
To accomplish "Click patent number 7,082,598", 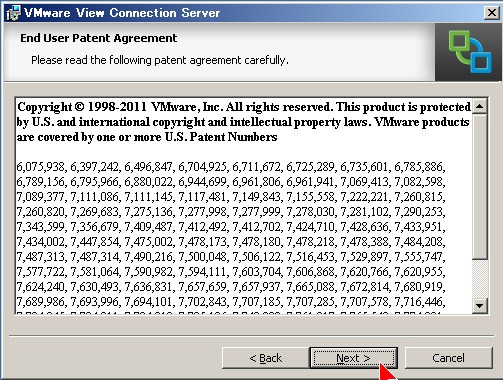I will pyautogui.click(x=420, y=182).
